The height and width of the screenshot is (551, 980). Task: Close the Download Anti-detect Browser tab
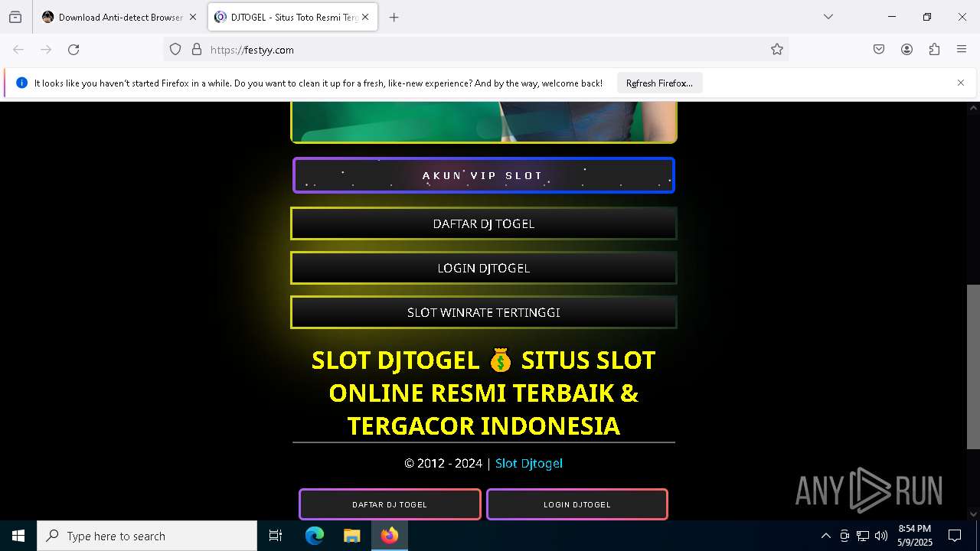[x=193, y=17]
